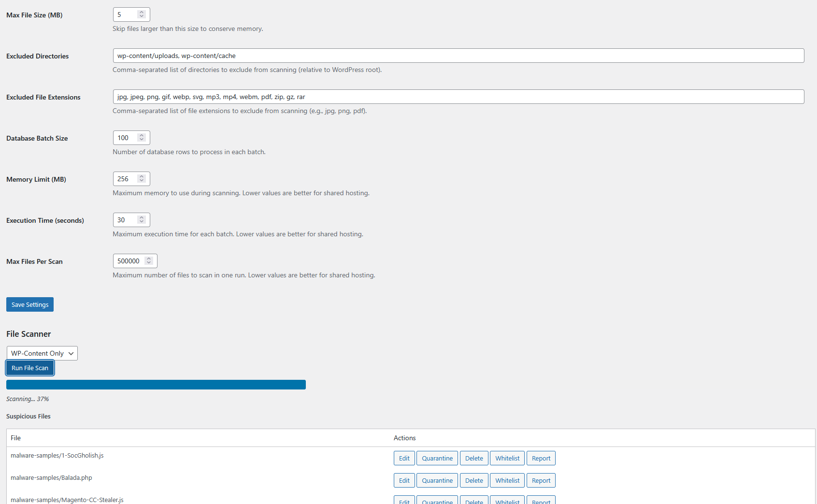Whitelist the Balada.php file
This screenshot has width=817, height=504.
(x=507, y=480)
